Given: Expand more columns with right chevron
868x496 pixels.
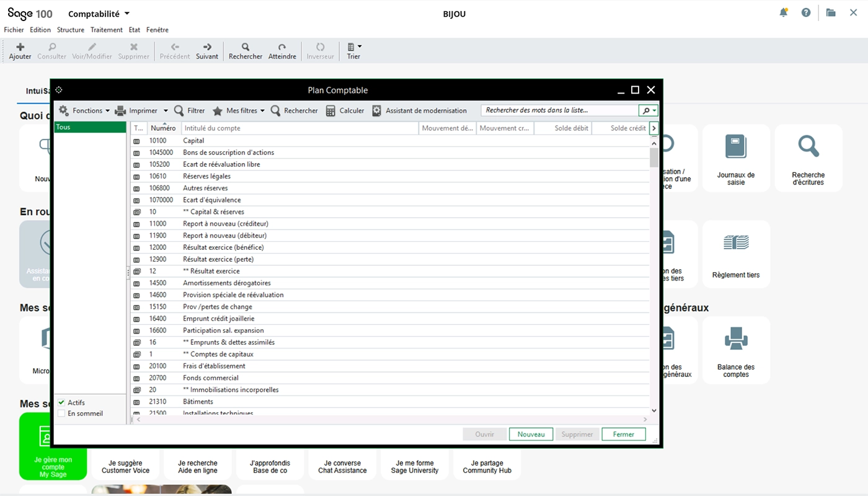Looking at the screenshot, I should tap(653, 128).
